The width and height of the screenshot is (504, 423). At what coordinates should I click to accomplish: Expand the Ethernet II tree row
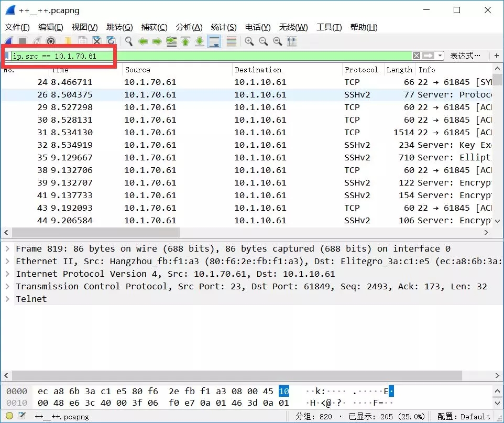[x=7, y=261]
